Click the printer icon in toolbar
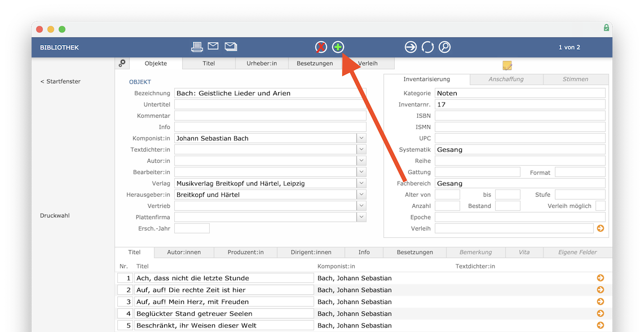Viewport: 644px width, 332px height. click(x=197, y=47)
